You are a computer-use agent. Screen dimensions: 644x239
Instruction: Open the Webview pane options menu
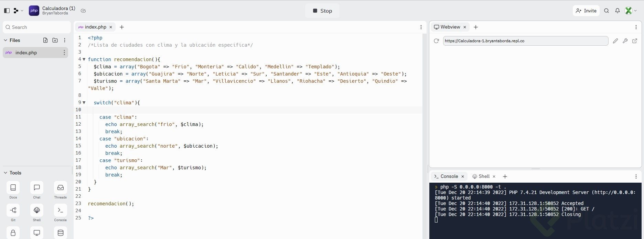click(x=636, y=27)
